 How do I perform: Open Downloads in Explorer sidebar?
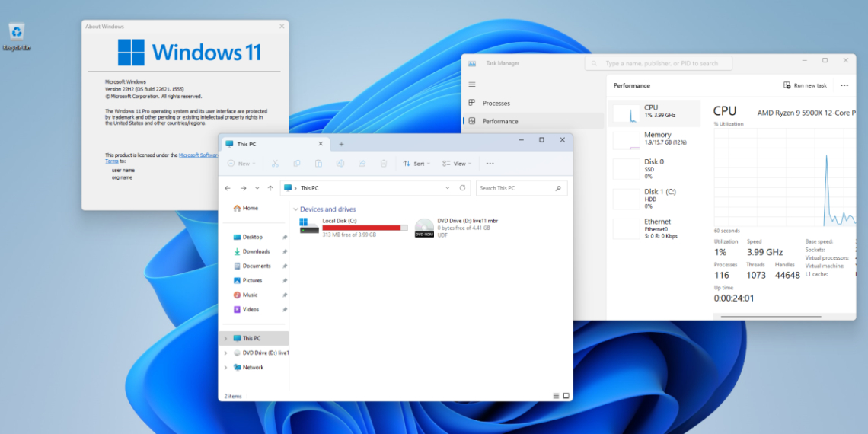point(256,251)
